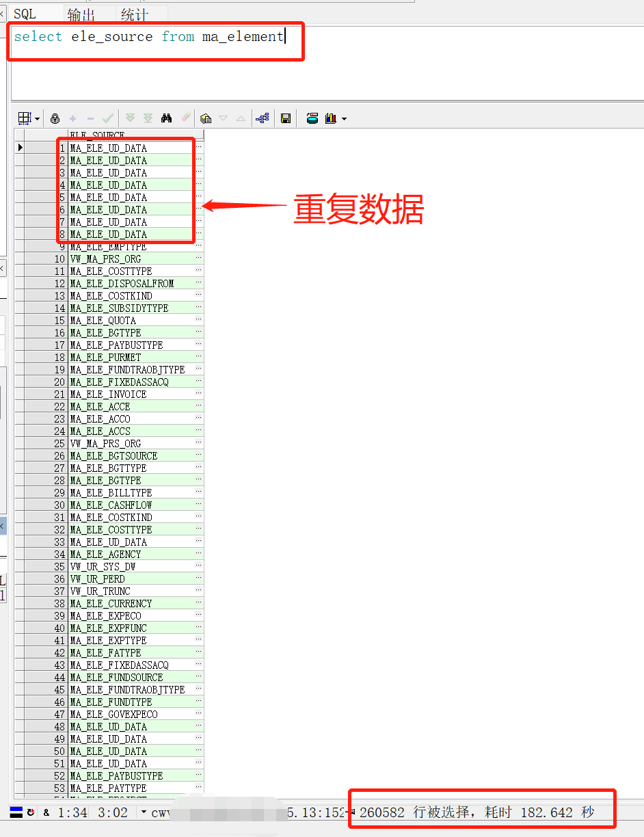Select cell MA_ELE_INVOICE in row 21
Screen dimensions: 644x837
click(x=131, y=394)
